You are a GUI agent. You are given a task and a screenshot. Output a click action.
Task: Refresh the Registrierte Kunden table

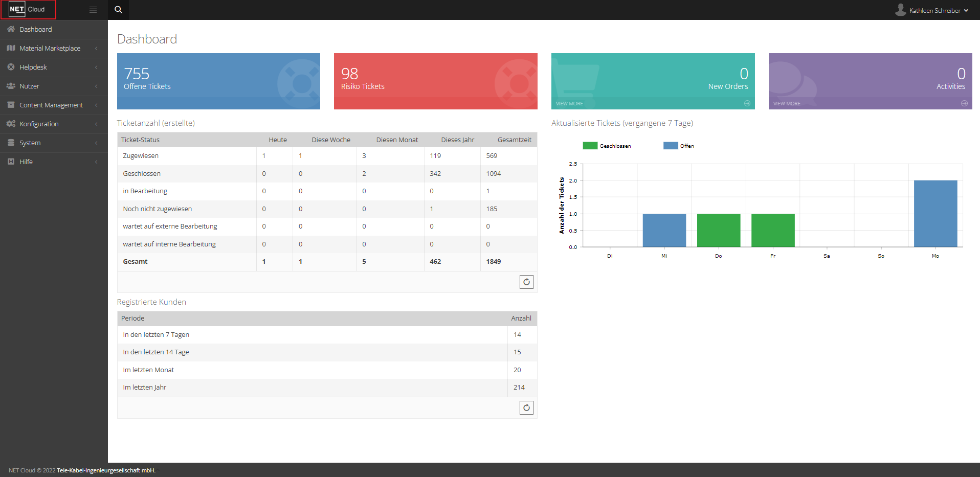click(x=526, y=407)
